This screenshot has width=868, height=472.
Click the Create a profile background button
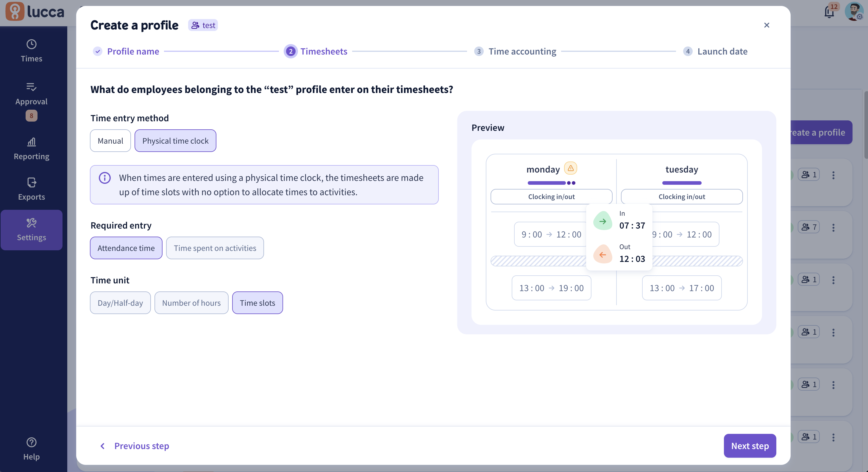[822, 132]
